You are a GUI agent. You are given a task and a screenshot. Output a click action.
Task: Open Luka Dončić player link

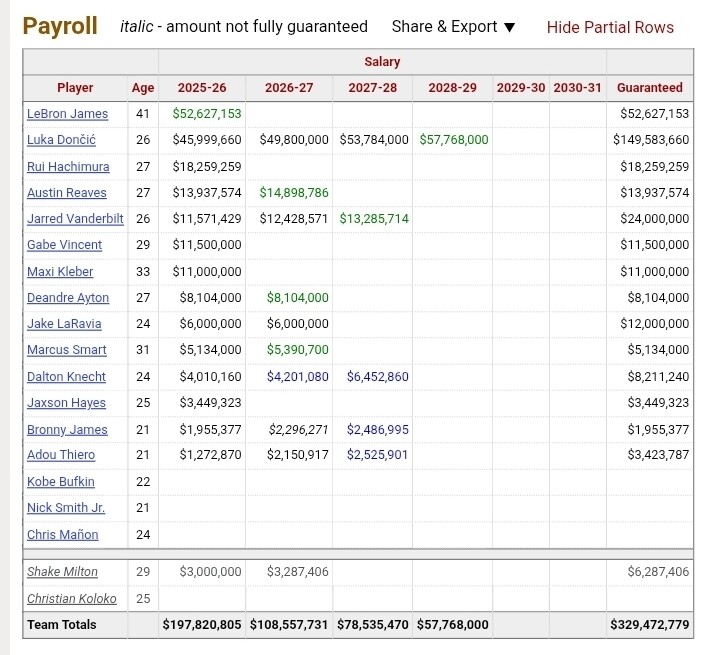(61, 140)
